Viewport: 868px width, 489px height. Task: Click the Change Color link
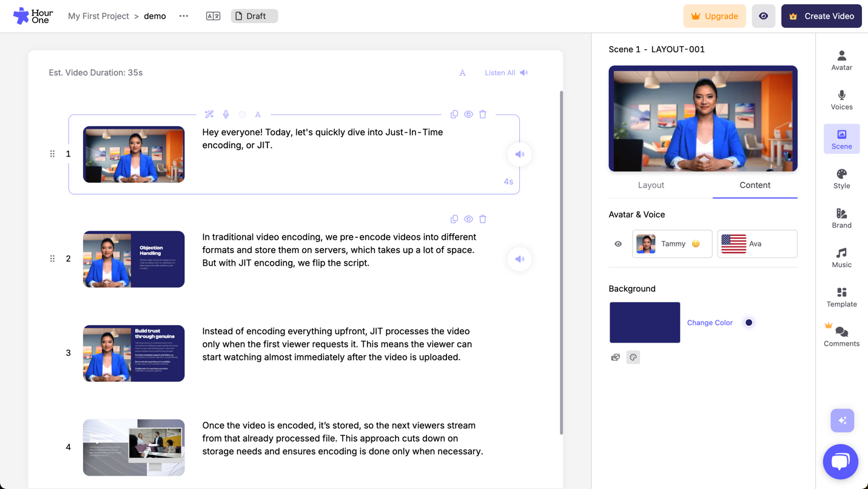[710, 323]
